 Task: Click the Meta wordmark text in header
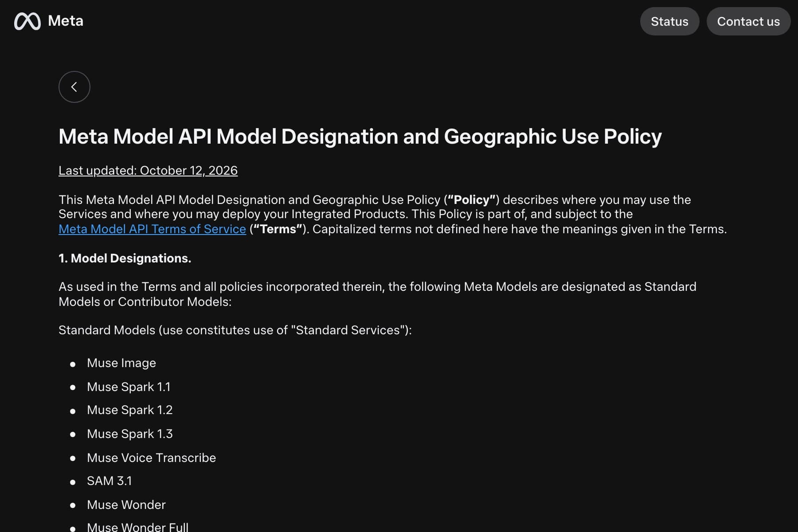point(66,21)
